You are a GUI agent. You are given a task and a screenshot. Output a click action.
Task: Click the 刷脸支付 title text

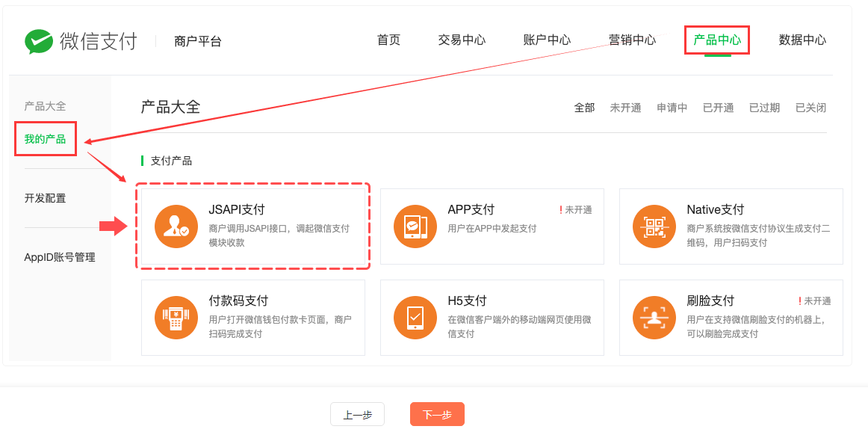pos(710,300)
